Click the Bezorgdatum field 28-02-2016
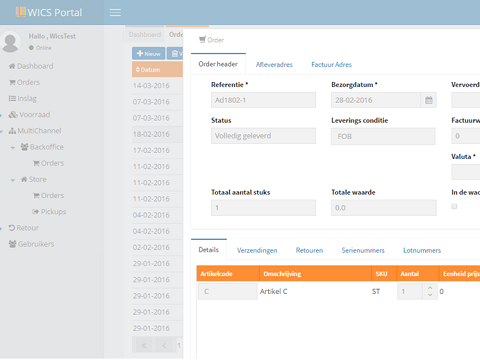This screenshot has width=480, height=360. coord(376,100)
